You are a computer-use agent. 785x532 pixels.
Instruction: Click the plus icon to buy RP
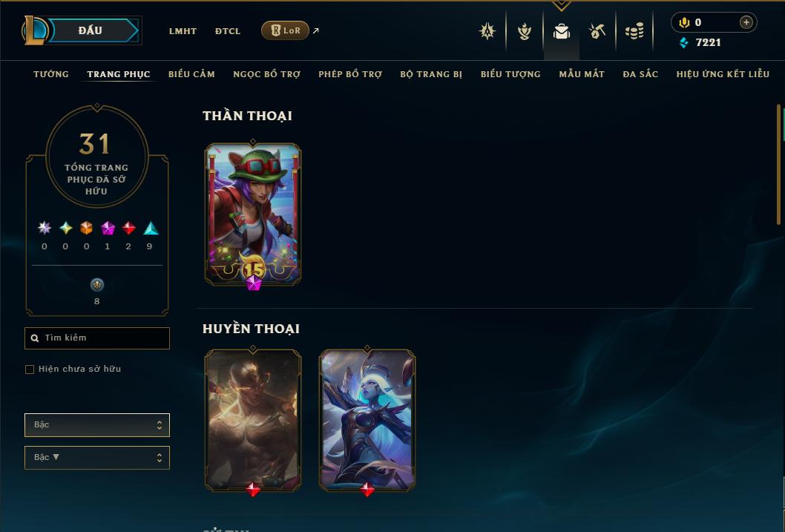746,22
